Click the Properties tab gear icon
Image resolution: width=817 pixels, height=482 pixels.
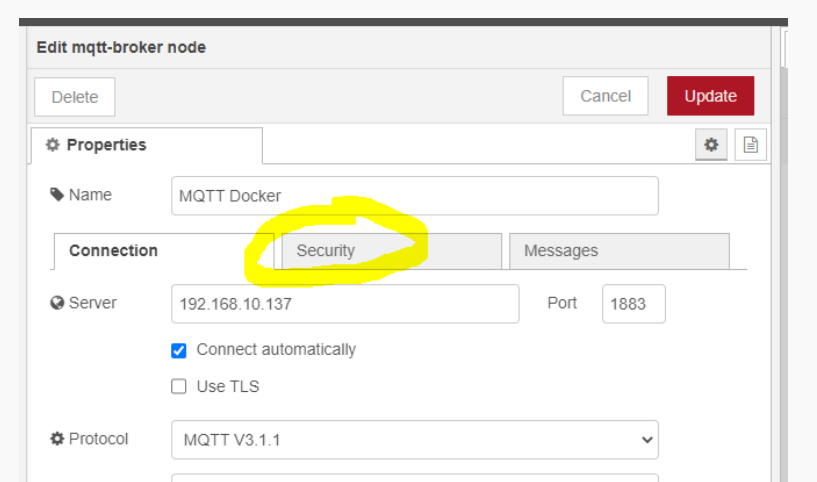pos(53,145)
